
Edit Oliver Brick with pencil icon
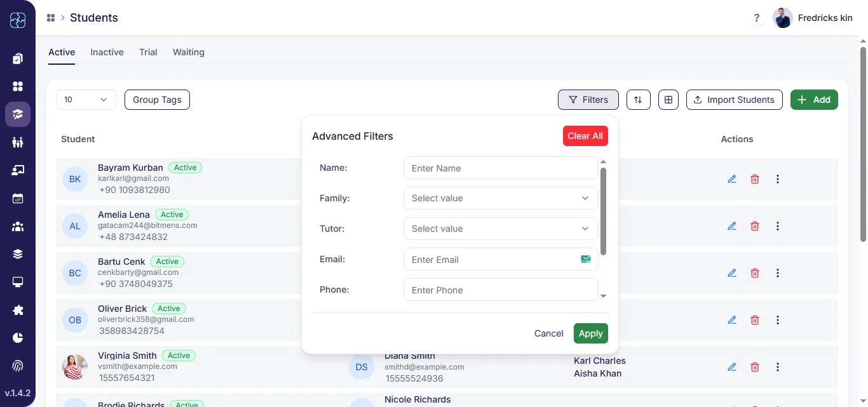click(x=732, y=320)
